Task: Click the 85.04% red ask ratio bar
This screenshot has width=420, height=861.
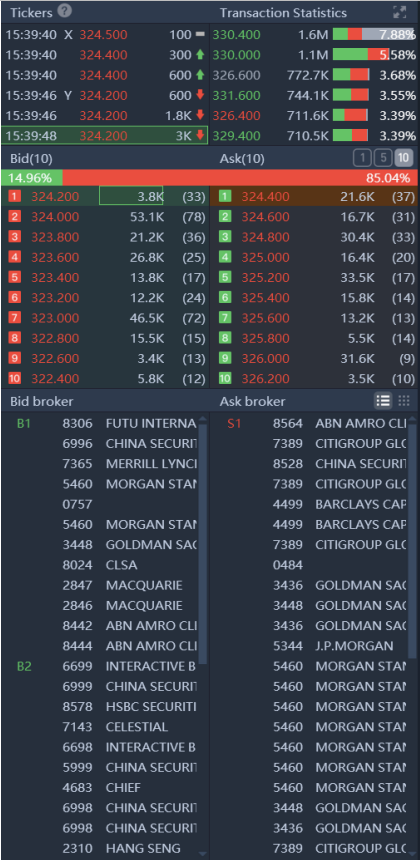Action: (240, 178)
